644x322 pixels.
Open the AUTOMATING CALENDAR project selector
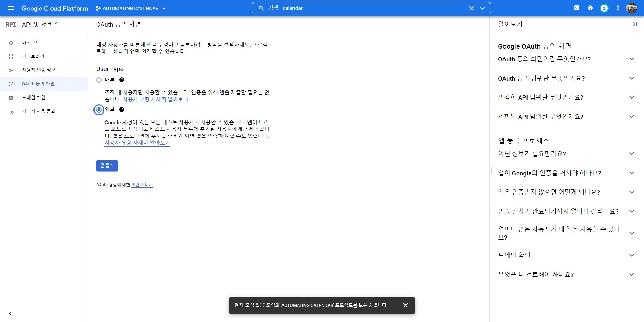tap(131, 8)
